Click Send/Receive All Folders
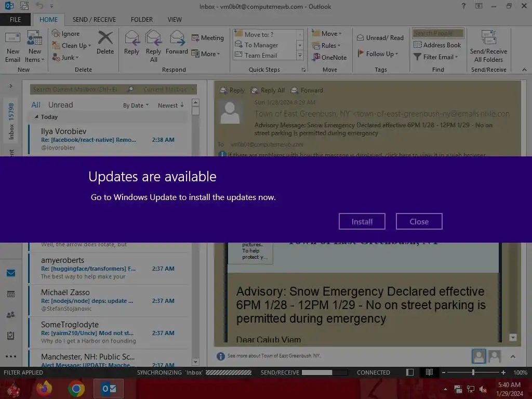Screen dimensions: 532x399 pyautogui.click(x=488, y=46)
